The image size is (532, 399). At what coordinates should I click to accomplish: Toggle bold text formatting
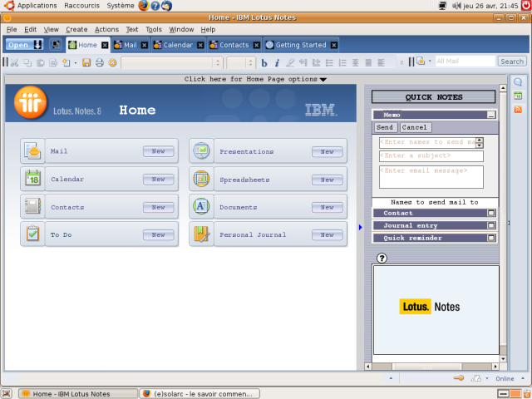[264, 63]
